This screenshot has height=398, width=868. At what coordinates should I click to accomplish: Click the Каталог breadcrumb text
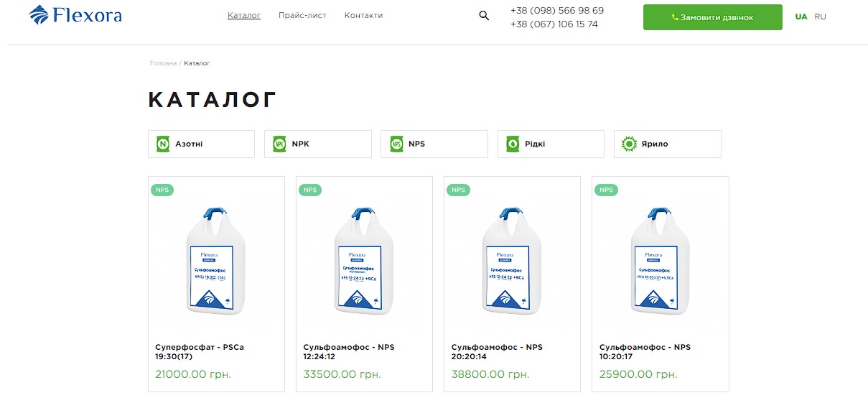tap(197, 63)
